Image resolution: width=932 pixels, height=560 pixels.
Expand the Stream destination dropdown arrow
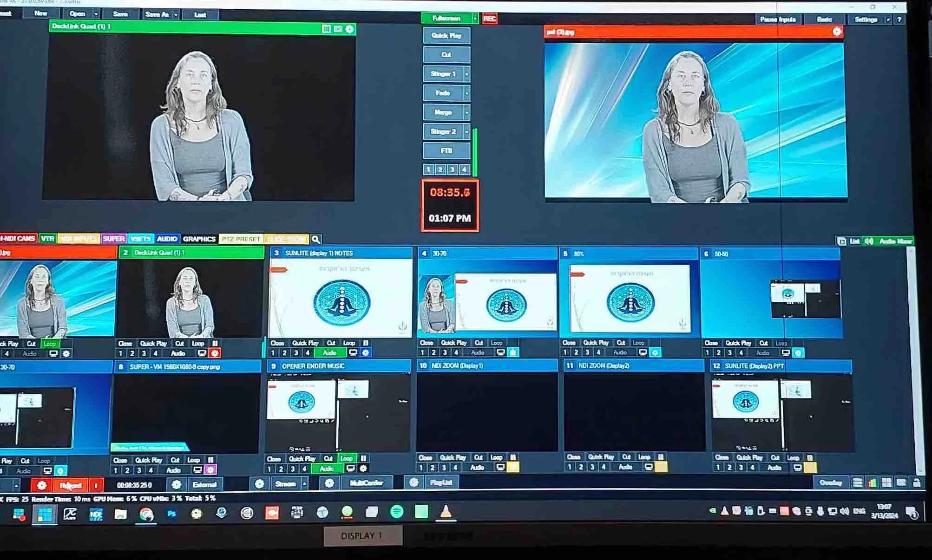click(305, 484)
